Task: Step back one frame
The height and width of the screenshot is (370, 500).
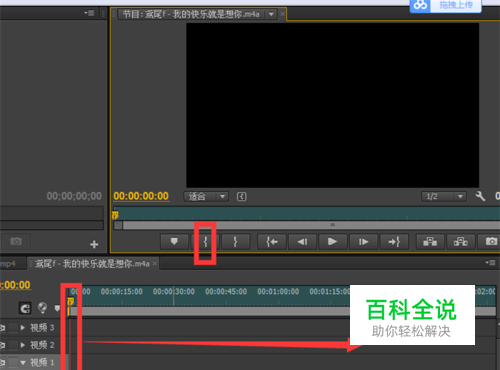Action: point(302,241)
